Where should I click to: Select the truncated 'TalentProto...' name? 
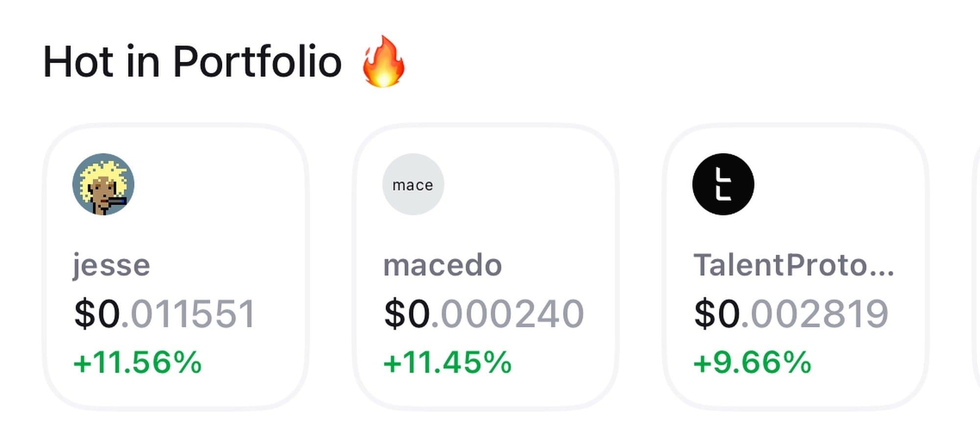tap(794, 265)
